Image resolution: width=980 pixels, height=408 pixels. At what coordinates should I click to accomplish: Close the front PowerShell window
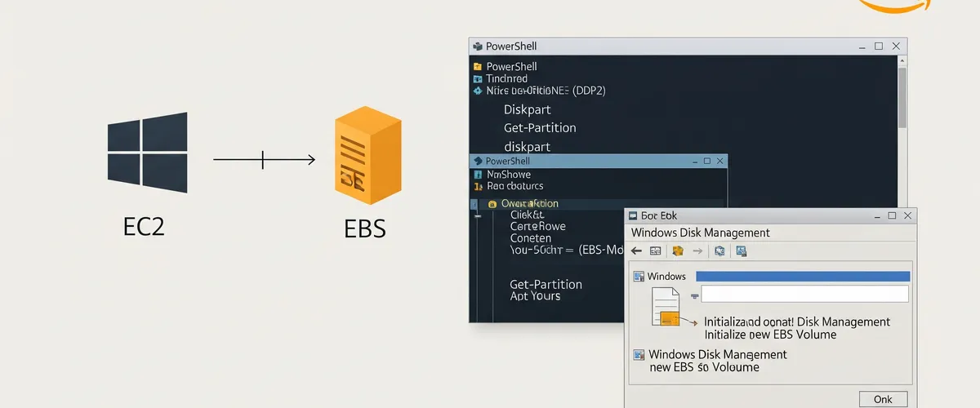719,161
